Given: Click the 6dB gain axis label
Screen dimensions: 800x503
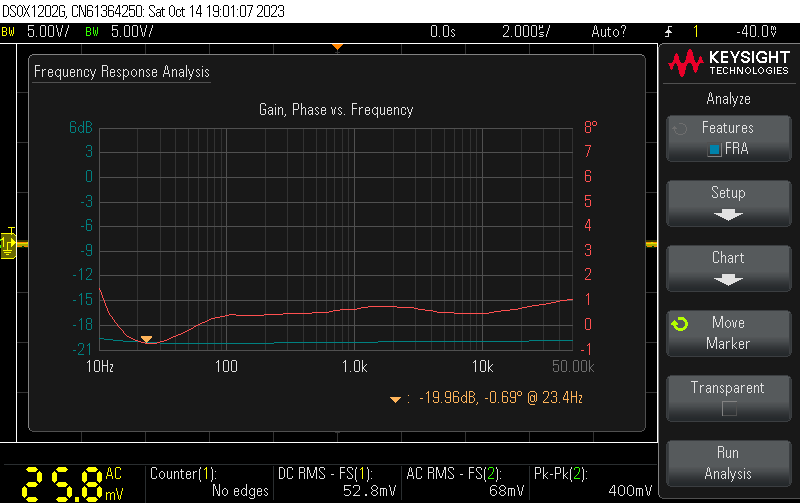Looking at the screenshot, I should [81, 127].
